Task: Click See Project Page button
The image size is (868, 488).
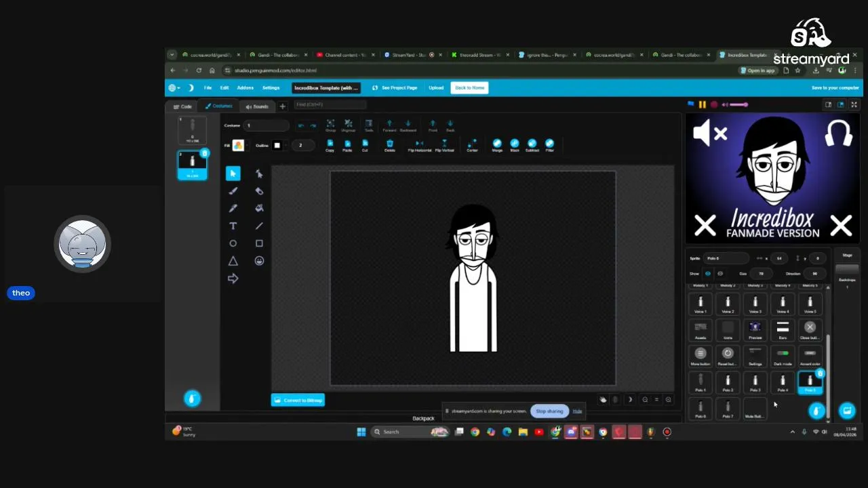Action: (395, 87)
